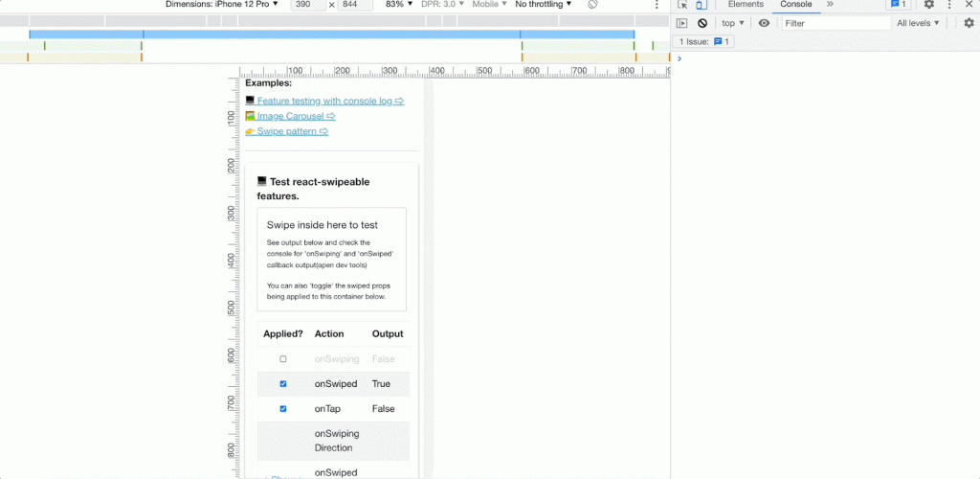Image resolution: width=980 pixels, height=479 pixels.
Task: Click the inspect element picker icon
Action: point(682,5)
